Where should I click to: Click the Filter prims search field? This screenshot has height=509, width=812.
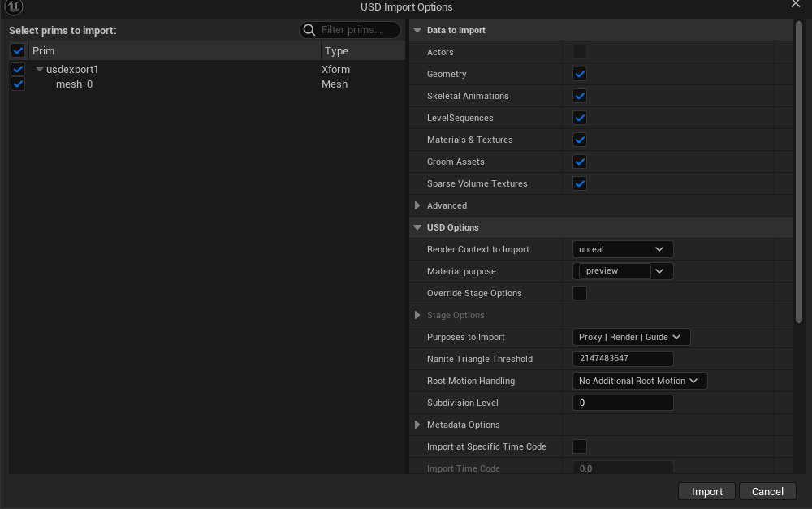point(350,30)
